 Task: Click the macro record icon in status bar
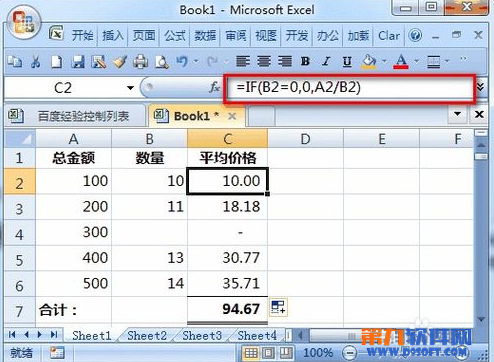pyautogui.click(x=57, y=353)
